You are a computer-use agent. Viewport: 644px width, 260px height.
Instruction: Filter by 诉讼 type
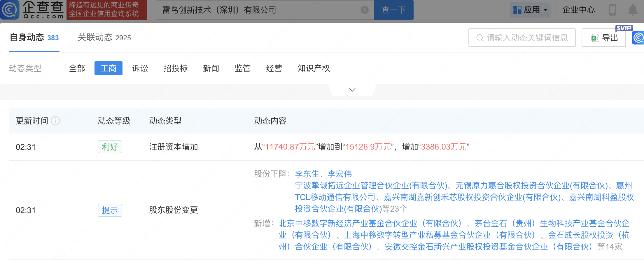[140, 68]
